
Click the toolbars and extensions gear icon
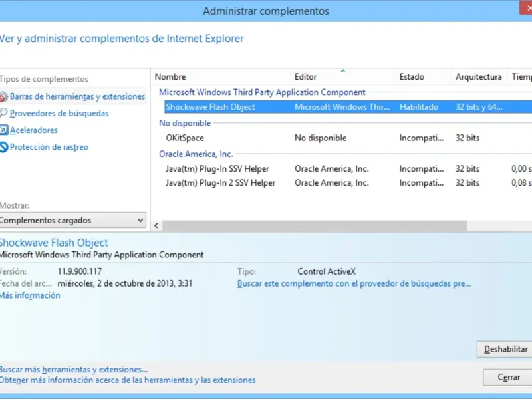pyautogui.click(x=3, y=97)
